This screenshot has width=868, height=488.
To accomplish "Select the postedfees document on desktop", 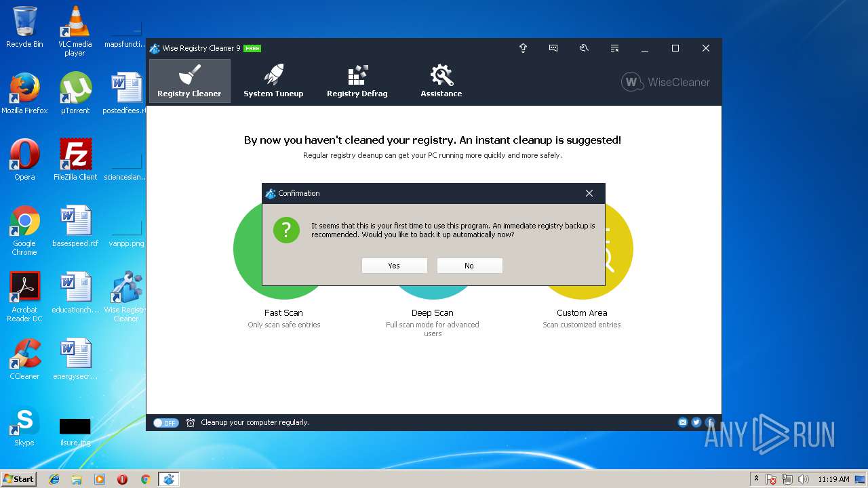I will pos(126,94).
